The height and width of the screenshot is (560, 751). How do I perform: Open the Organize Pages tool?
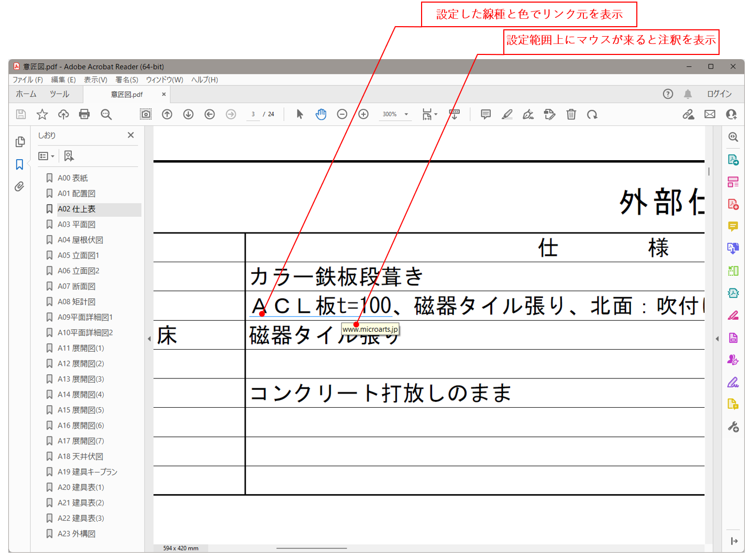click(733, 181)
